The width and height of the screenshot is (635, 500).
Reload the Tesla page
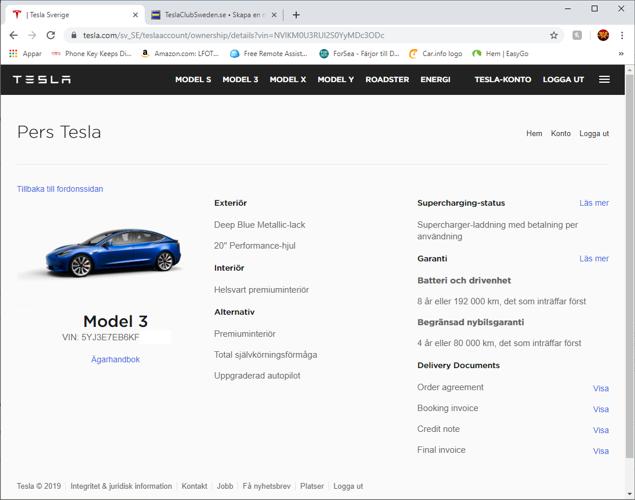[51, 35]
